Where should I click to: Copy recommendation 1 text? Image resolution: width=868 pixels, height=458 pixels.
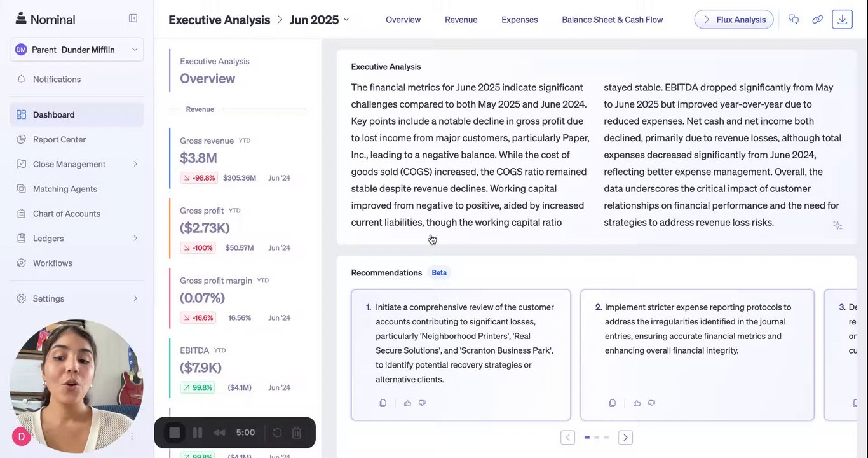point(383,403)
